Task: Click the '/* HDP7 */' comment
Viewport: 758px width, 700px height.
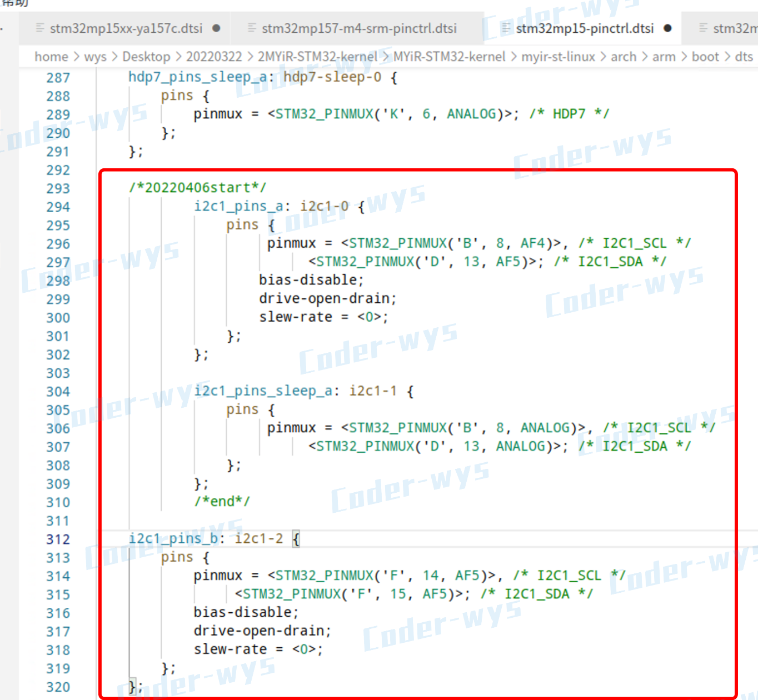Action: [x=569, y=114]
